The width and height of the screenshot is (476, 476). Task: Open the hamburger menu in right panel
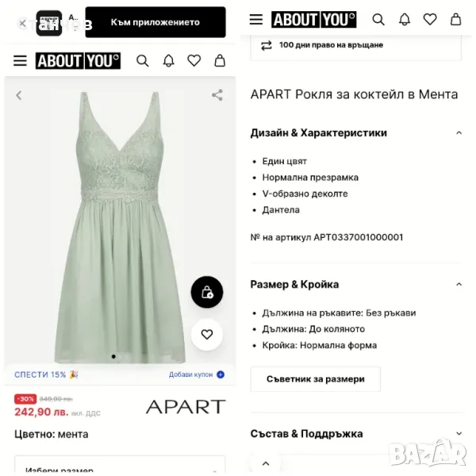tap(256, 19)
